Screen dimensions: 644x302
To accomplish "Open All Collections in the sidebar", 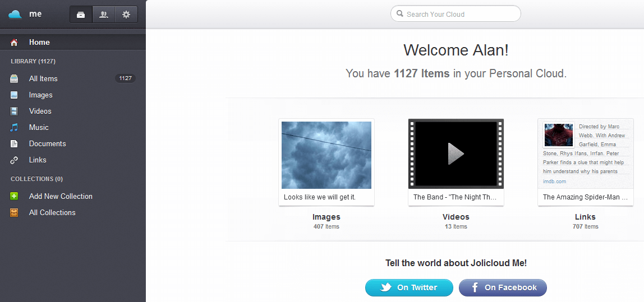I will 52,213.
